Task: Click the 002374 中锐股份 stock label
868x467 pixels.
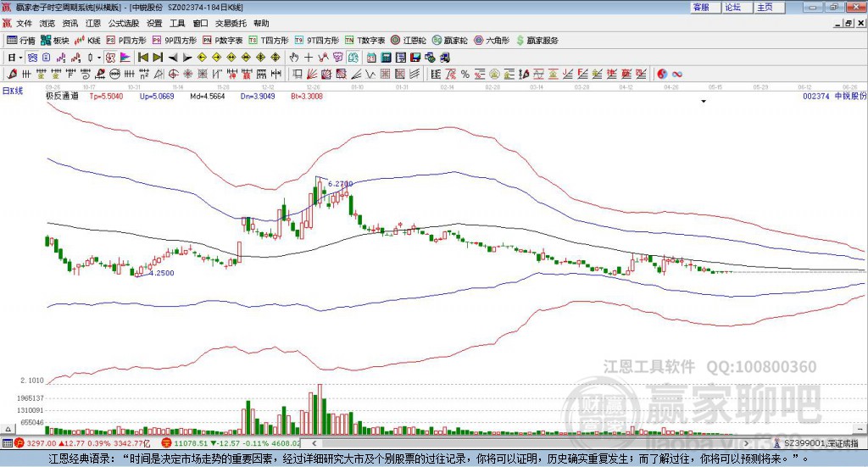Action: pyautogui.click(x=835, y=97)
